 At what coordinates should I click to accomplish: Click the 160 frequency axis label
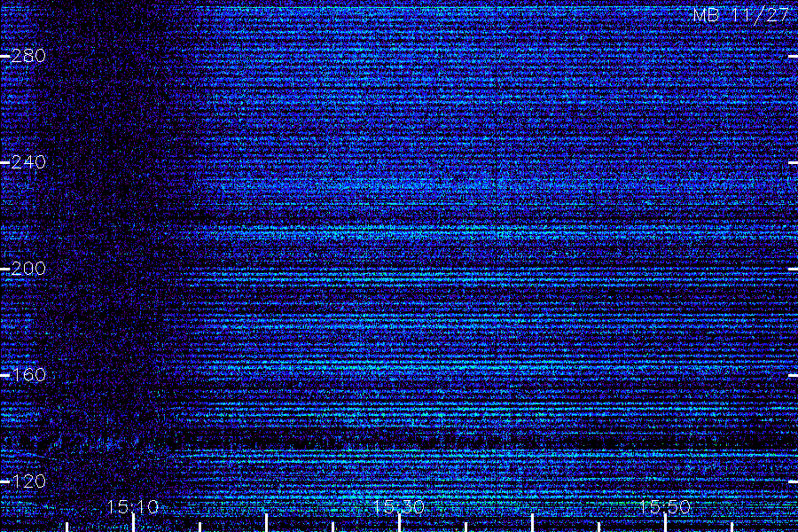pyautogui.click(x=28, y=375)
